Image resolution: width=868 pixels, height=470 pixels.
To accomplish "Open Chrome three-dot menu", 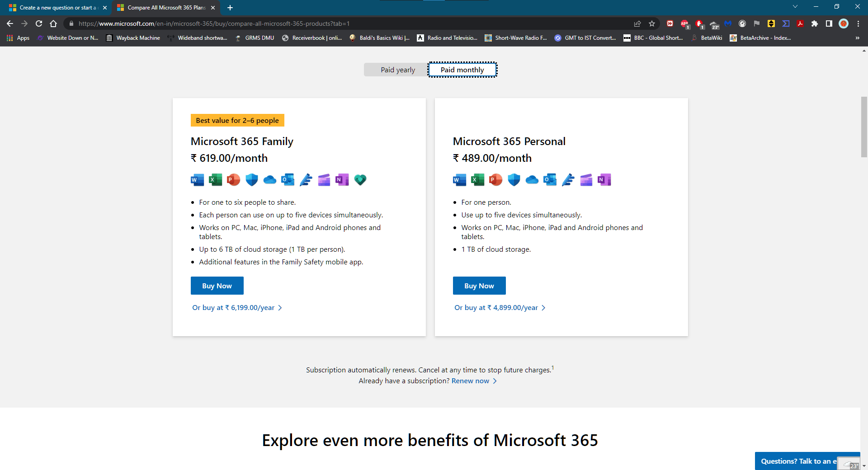I will coord(858,23).
